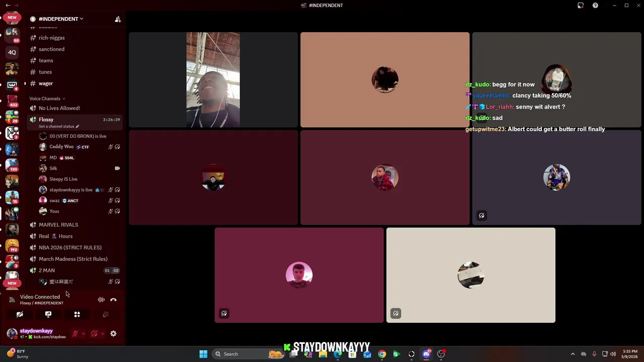Open User Settings gear
The image size is (644, 362).
pos(113,333)
